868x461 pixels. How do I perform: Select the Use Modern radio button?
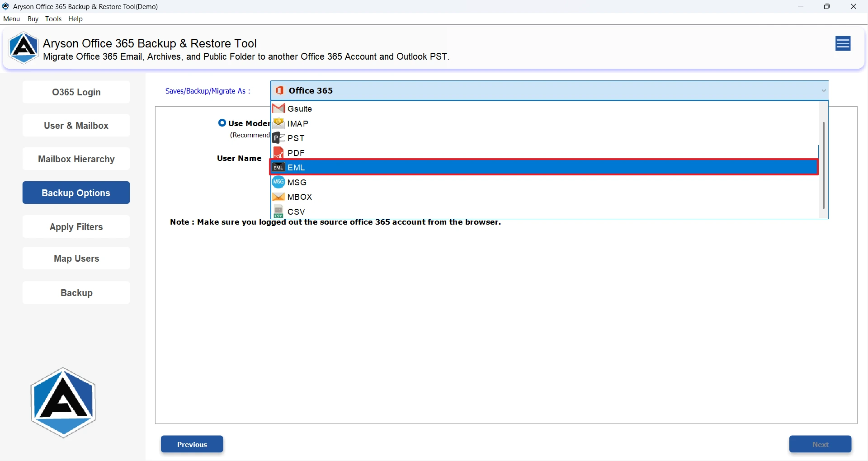pos(222,123)
